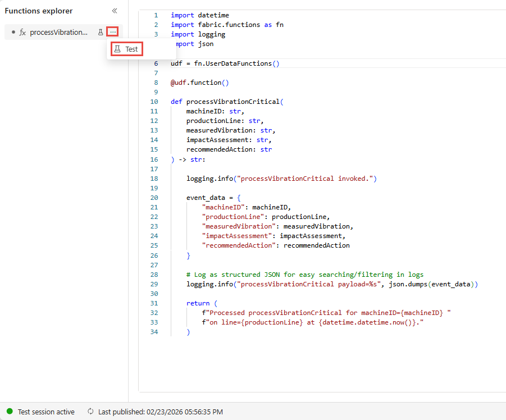Click the refresh icon beside Last published
Viewport: 506px width, 420px height.
[90, 412]
